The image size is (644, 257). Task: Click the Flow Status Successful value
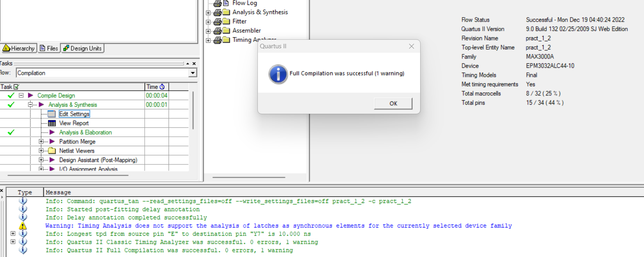[x=575, y=20]
